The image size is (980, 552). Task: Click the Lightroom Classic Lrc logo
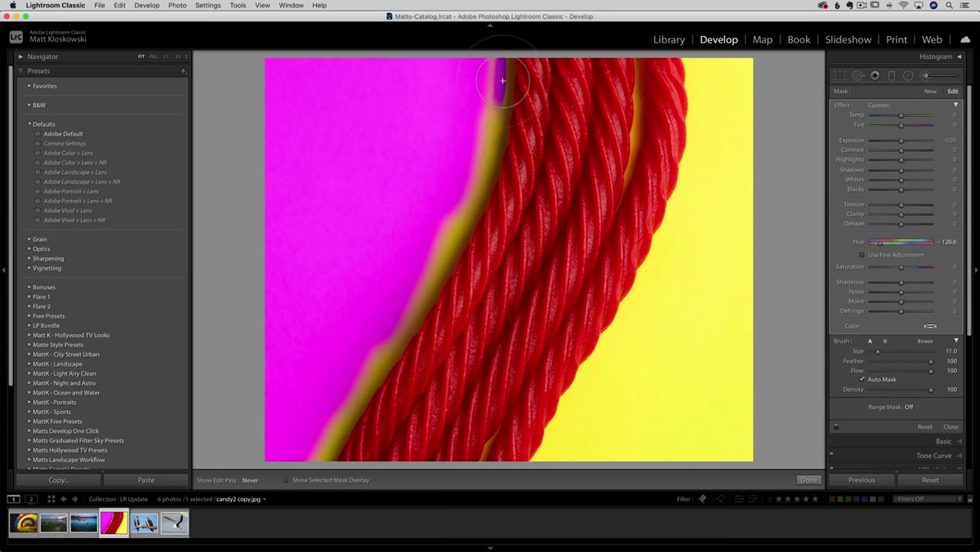point(16,38)
